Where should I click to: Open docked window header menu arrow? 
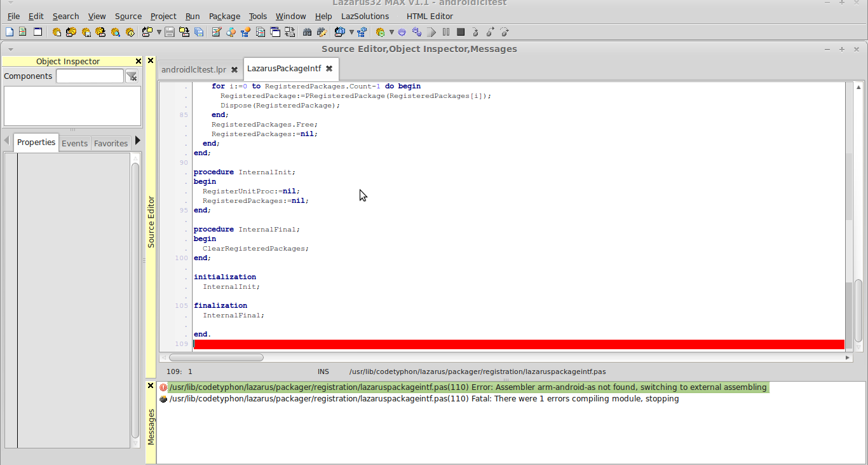click(10, 49)
